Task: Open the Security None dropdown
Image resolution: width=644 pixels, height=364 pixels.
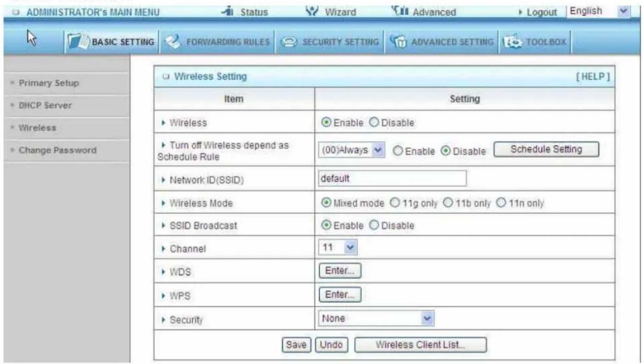Action: 377,319
